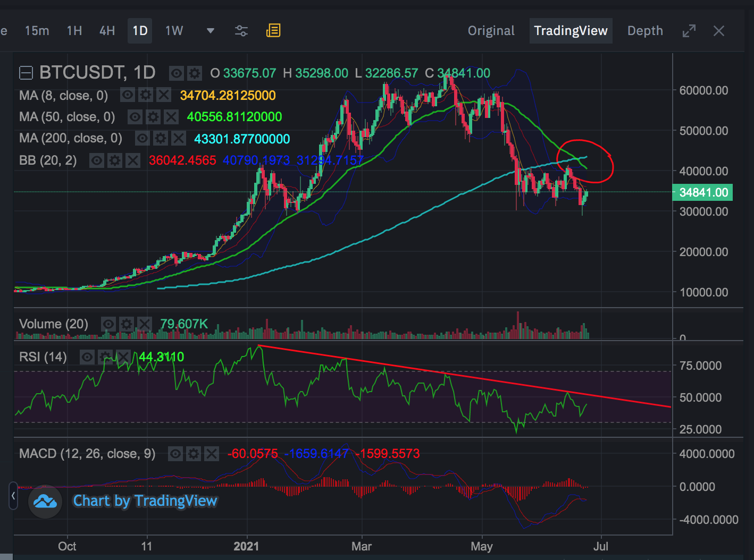
Task: Open BTCUSDT series settings gear
Action: click(x=195, y=73)
